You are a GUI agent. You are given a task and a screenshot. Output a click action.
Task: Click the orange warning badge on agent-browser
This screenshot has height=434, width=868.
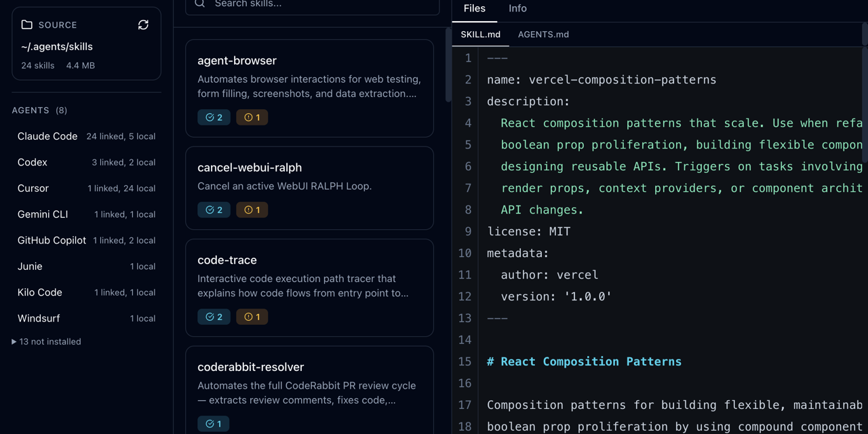click(252, 117)
